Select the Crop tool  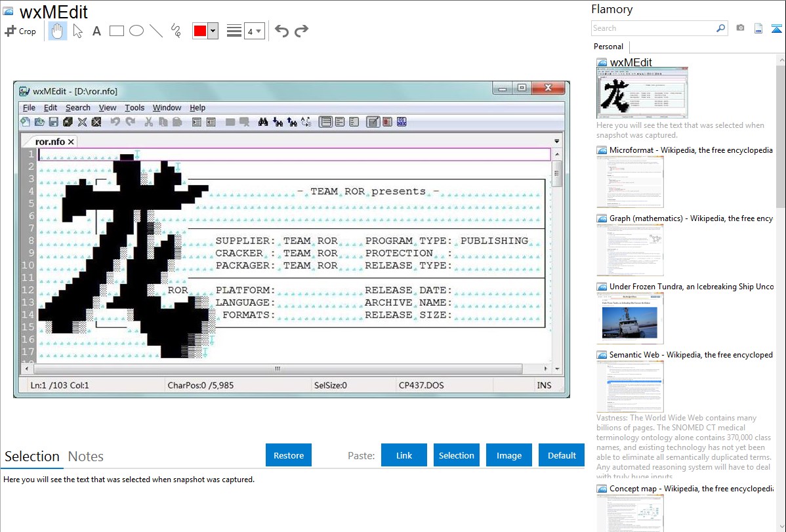pos(20,31)
